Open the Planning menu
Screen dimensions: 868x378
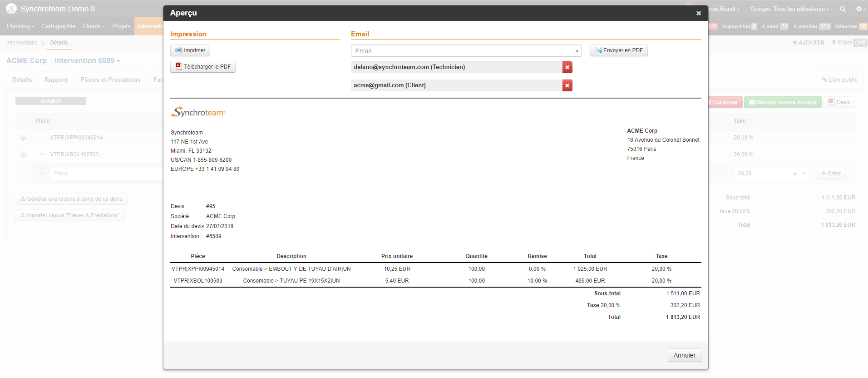point(20,26)
